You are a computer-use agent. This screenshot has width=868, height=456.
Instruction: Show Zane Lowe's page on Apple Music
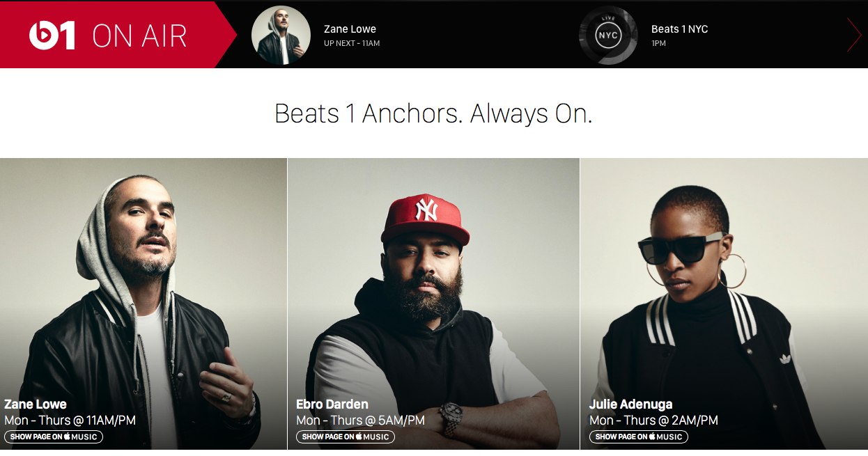tap(54, 437)
